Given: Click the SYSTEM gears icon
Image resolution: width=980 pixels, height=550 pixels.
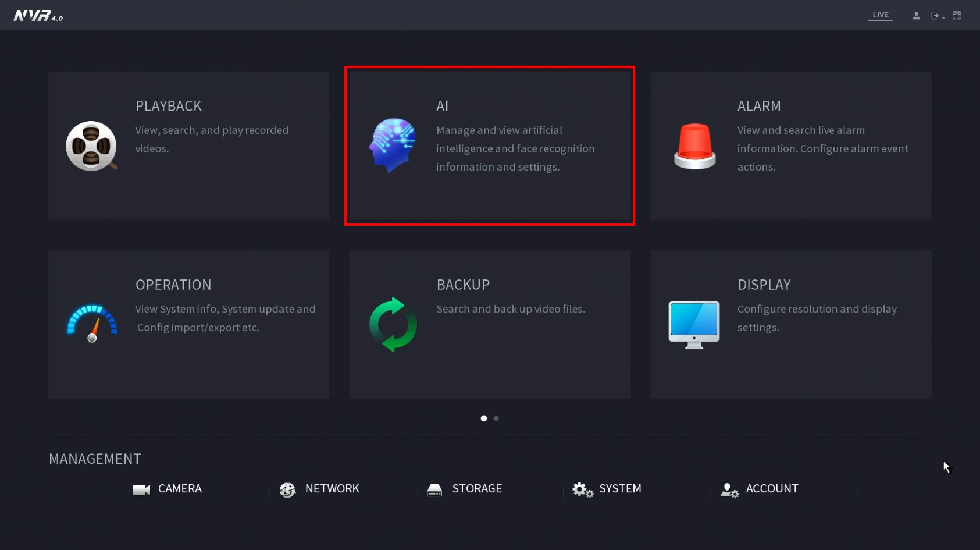Looking at the screenshot, I should coord(583,490).
